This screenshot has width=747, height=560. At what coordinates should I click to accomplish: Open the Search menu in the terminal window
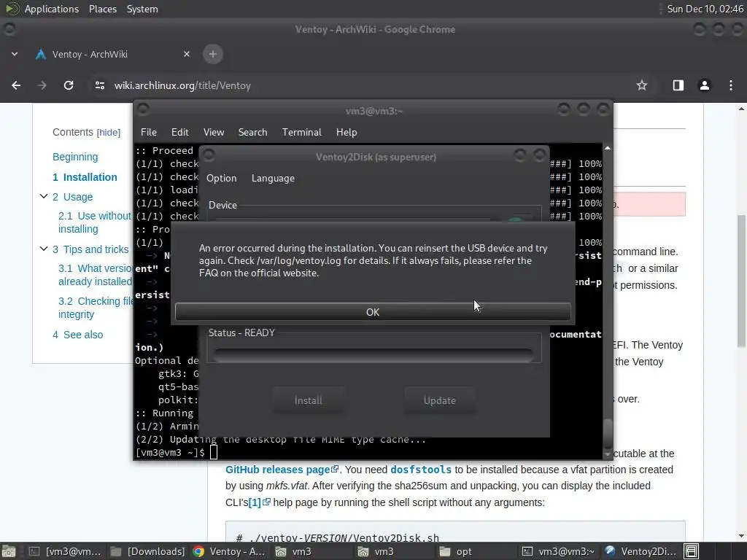click(x=252, y=132)
